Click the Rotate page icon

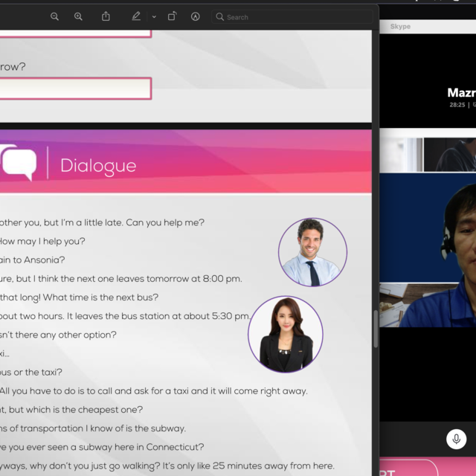172,16
